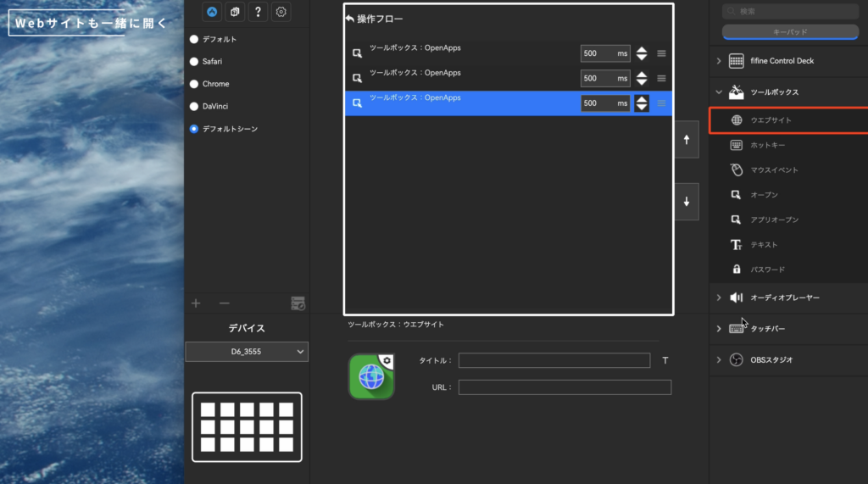868x484 pixels.
Task: Select the DaVinci scene radio button
Action: 194,107
